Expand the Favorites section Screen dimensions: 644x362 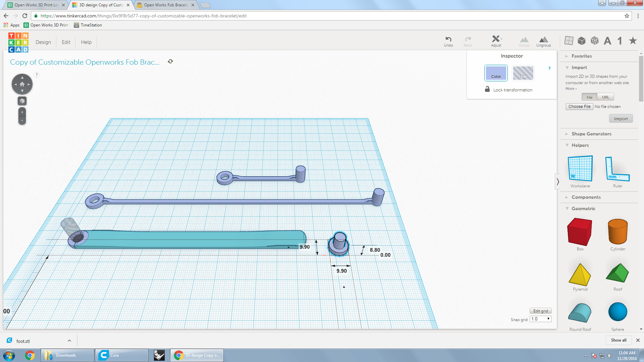[581, 56]
